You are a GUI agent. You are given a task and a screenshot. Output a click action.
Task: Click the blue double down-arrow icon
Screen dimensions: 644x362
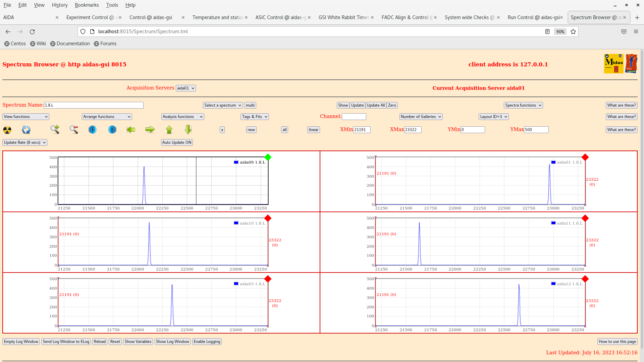tap(93, 129)
